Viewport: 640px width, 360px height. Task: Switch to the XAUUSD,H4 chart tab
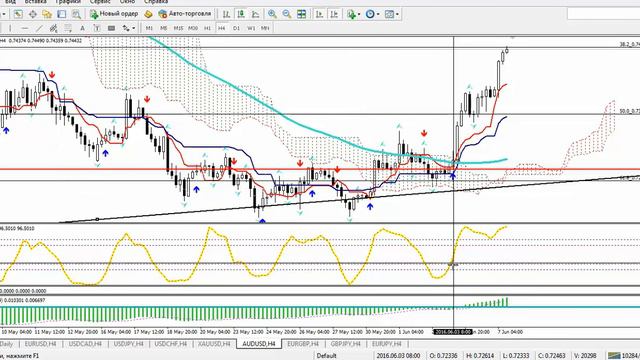(214, 344)
